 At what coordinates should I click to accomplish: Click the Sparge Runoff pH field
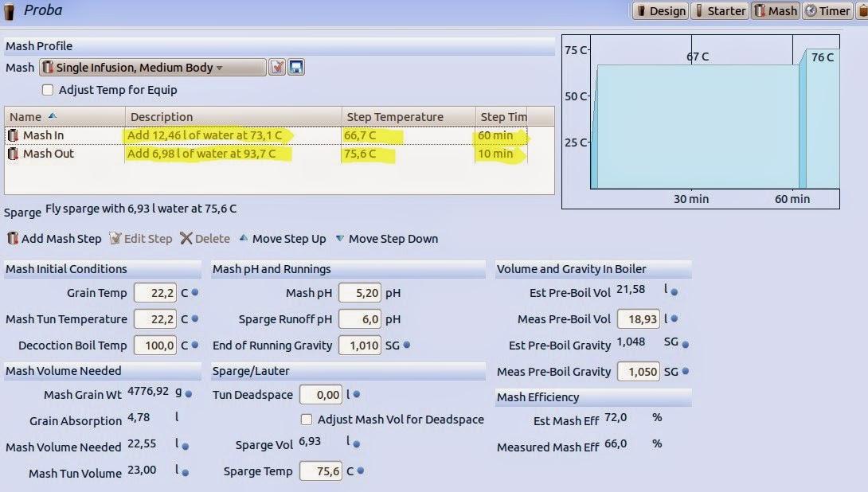pyautogui.click(x=360, y=318)
